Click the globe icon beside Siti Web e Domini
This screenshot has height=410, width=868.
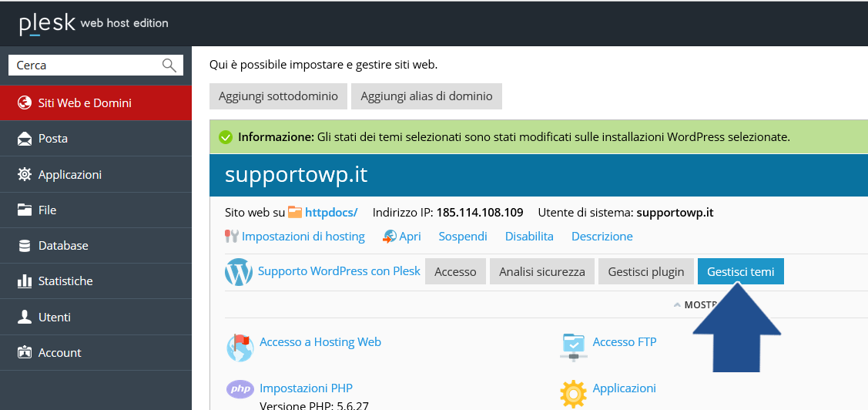click(x=25, y=103)
